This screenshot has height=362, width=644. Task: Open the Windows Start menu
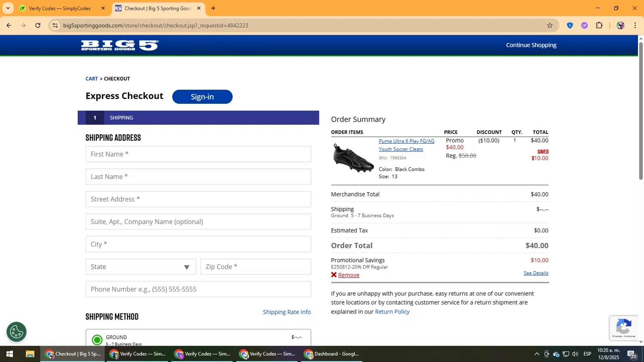(9, 354)
